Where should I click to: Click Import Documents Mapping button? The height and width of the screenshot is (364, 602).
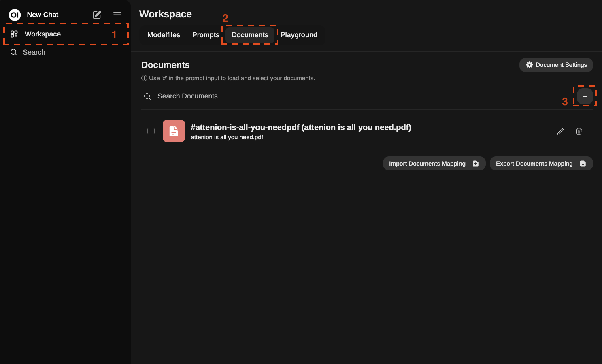434,164
